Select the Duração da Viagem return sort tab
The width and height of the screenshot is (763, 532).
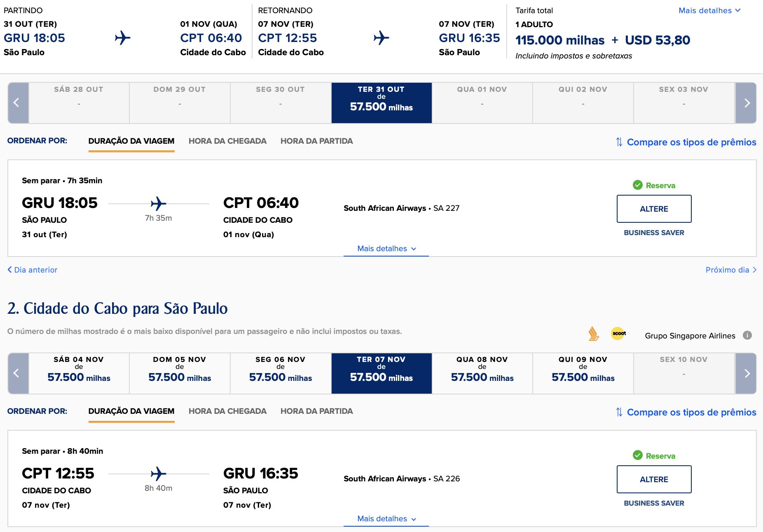click(131, 411)
